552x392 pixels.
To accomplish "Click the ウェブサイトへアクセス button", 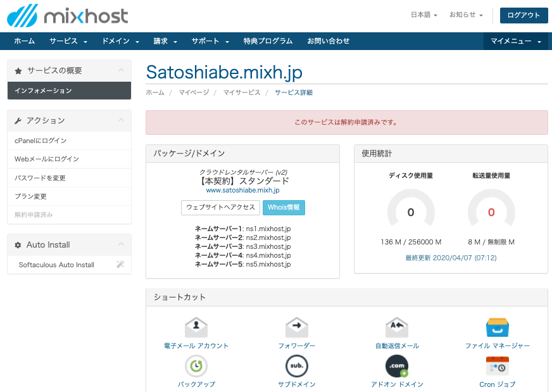I will [220, 208].
